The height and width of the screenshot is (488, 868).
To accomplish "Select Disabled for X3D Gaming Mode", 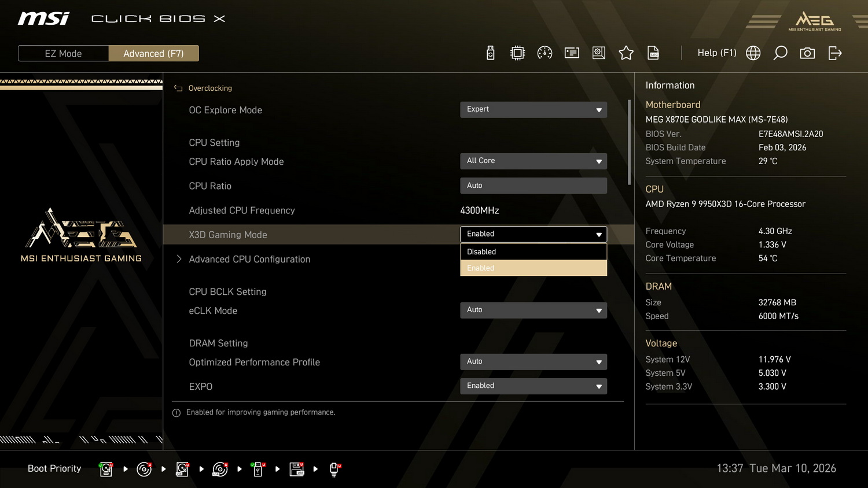I will (533, 252).
